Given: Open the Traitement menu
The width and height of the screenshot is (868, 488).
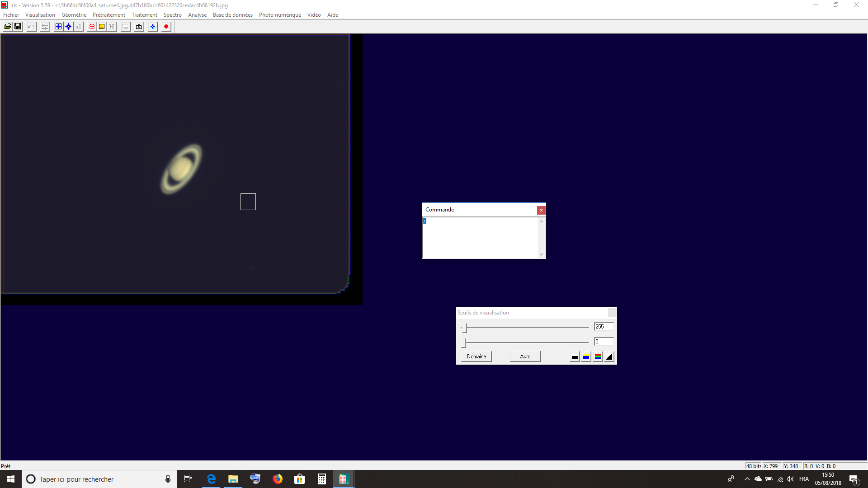Looking at the screenshot, I should tap(144, 15).
